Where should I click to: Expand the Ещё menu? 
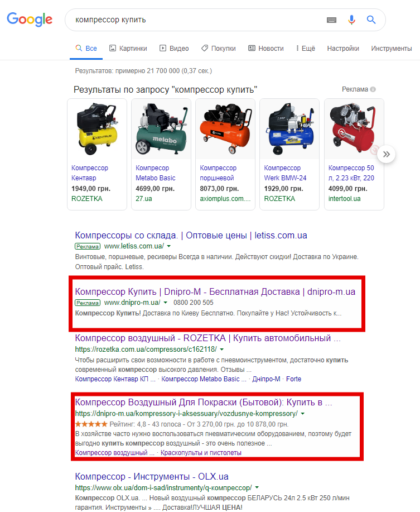coord(306,49)
